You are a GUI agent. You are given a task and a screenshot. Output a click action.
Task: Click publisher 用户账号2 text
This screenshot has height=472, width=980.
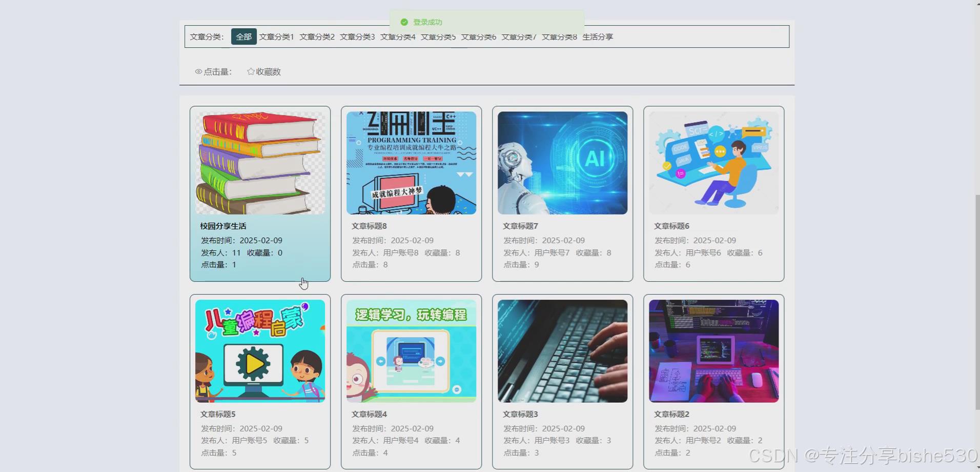pyautogui.click(x=703, y=440)
